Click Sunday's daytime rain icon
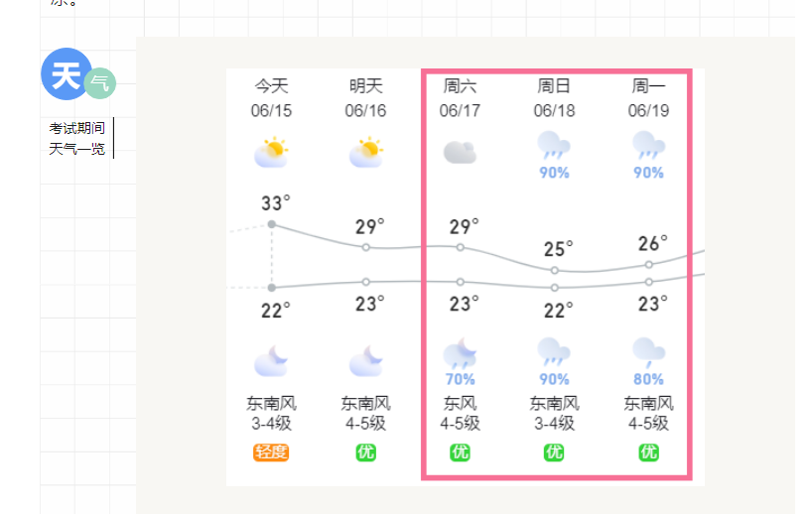812x514 pixels. 554,146
